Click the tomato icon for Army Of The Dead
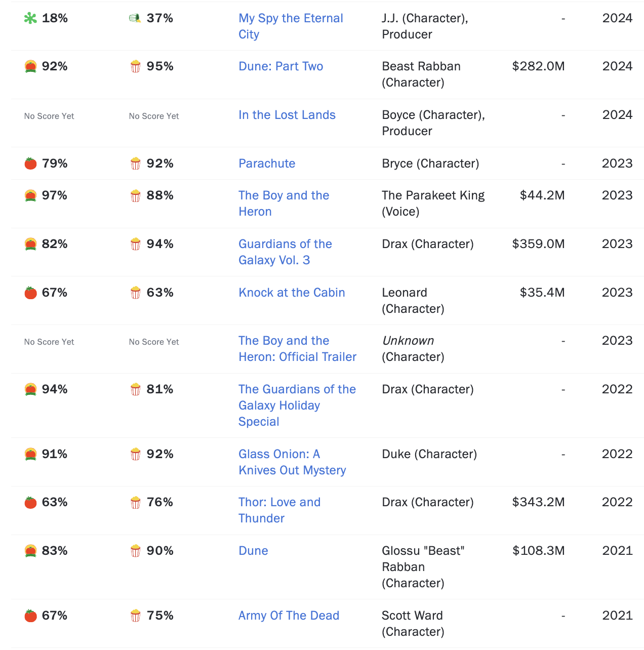644x650 pixels. pyautogui.click(x=30, y=616)
